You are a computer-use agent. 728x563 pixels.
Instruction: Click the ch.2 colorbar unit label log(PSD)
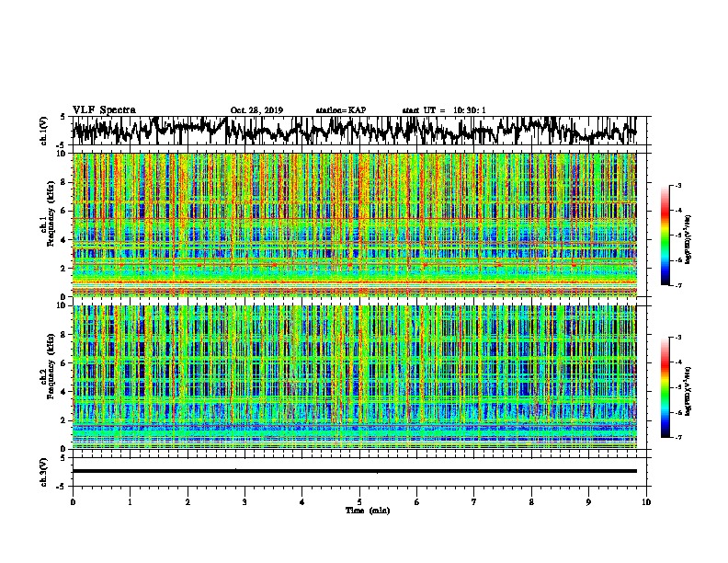(688, 391)
